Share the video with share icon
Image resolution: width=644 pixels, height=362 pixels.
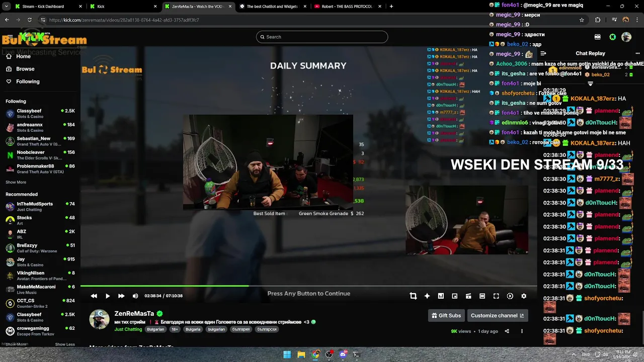pos(507,331)
